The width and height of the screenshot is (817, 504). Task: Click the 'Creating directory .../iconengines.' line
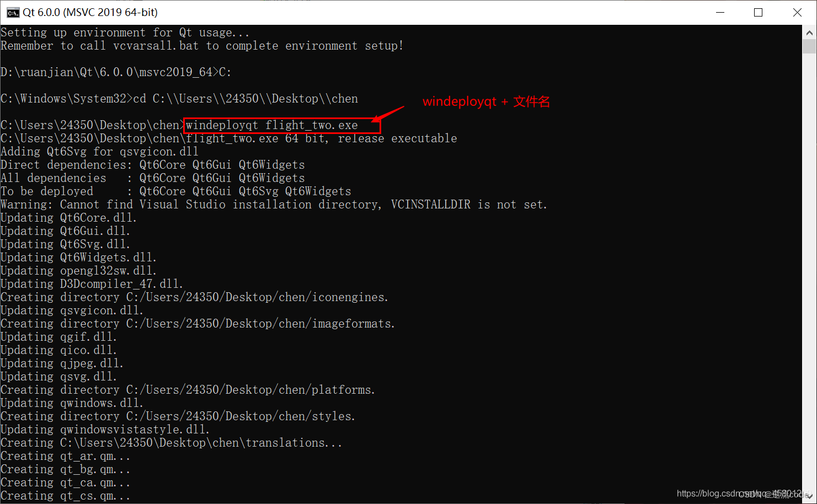coord(194,297)
